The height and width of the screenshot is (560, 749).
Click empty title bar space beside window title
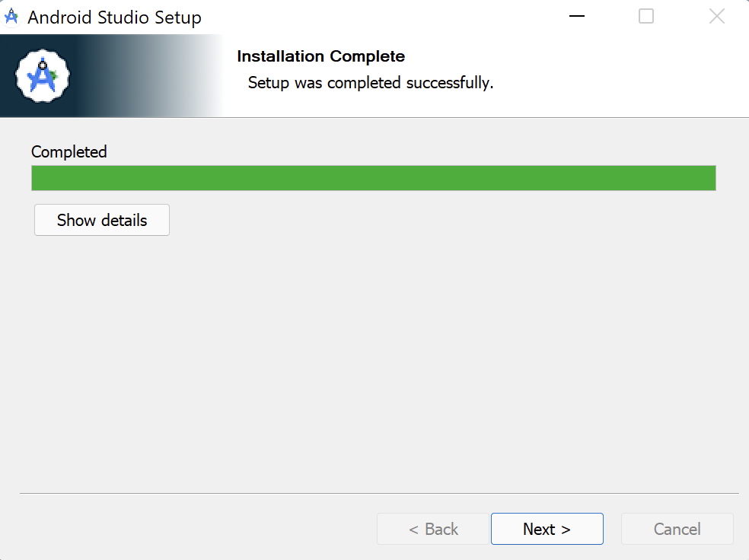[x=381, y=17]
